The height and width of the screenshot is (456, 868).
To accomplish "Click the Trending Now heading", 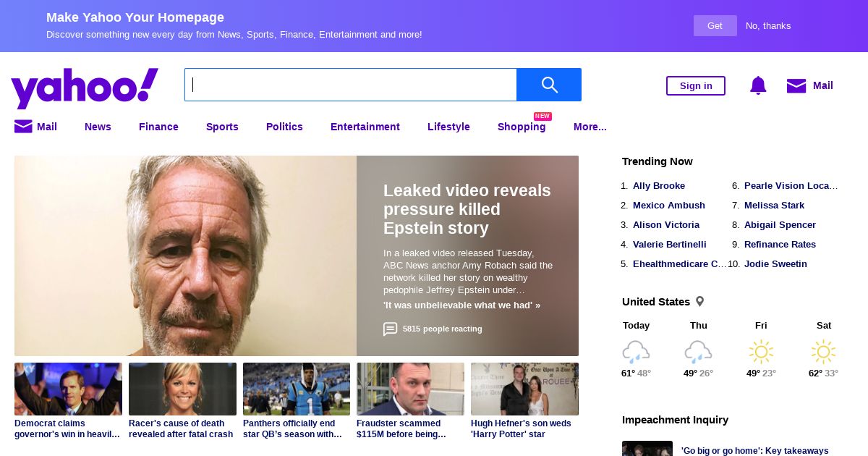I will 658,161.
